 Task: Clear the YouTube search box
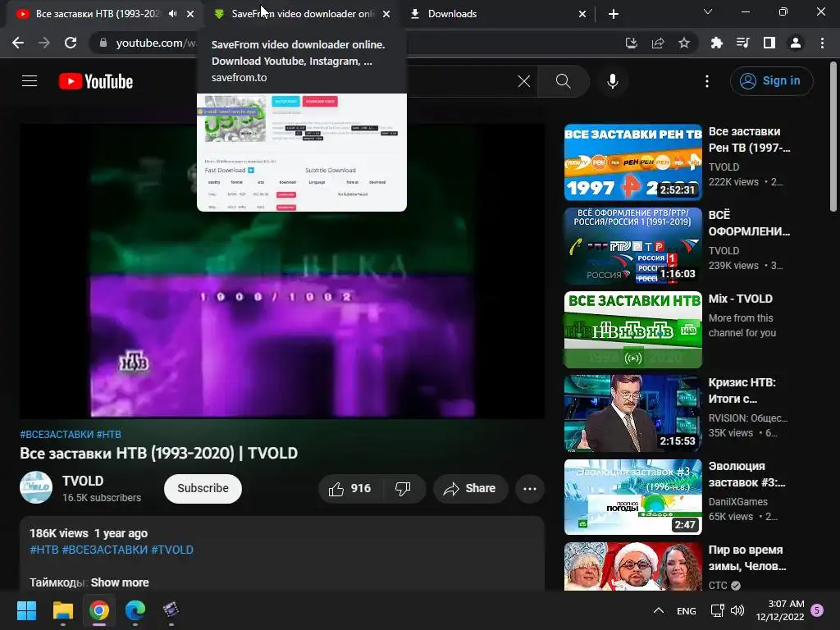(524, 81)
